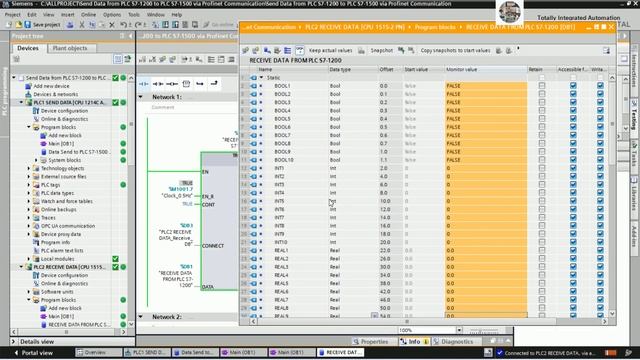This screenshot has width=640, height=360.
Task: Collapse PLC2 RECEIVE DATA tree node
Action: point(21,267)
